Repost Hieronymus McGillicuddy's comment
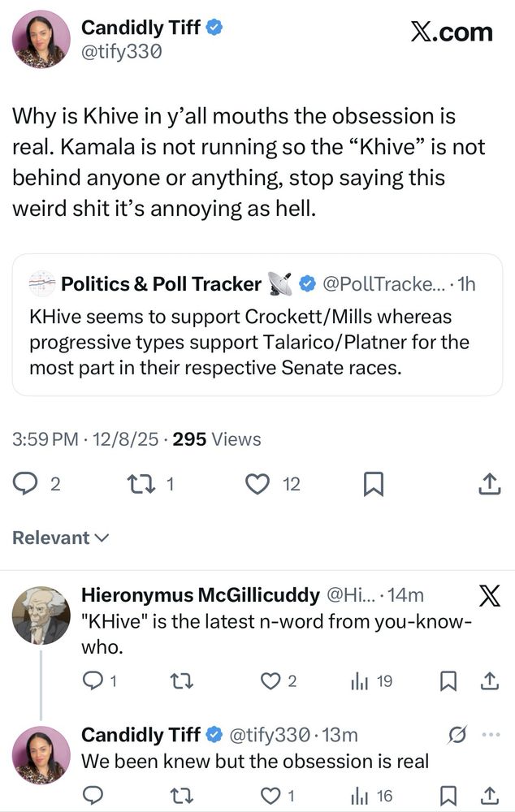515x812 pixels. click(183, 681)
